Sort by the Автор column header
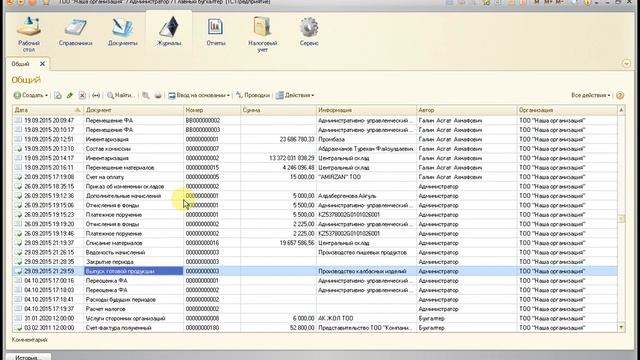Viewport: 640px width, 360px height. coord(467,110)
